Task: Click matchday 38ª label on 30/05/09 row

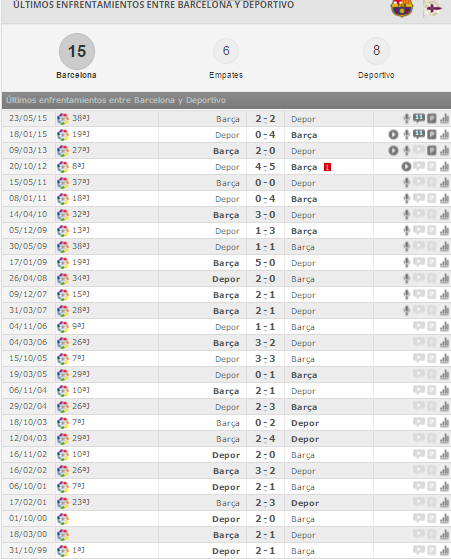Action: click(x=81, y=246)
